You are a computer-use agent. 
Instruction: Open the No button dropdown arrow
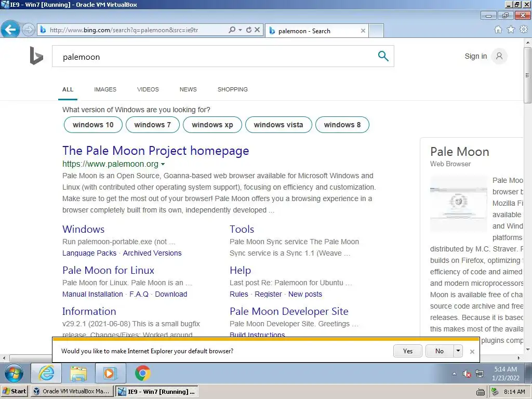coord(458,351)
